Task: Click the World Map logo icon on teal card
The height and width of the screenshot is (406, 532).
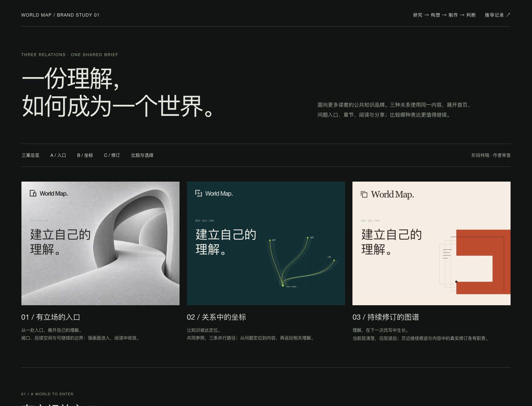Action: tap(198, 193)
